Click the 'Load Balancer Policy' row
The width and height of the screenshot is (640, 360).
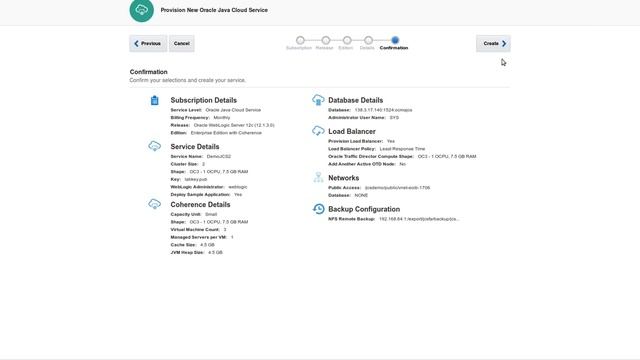(x=377, y=149)
